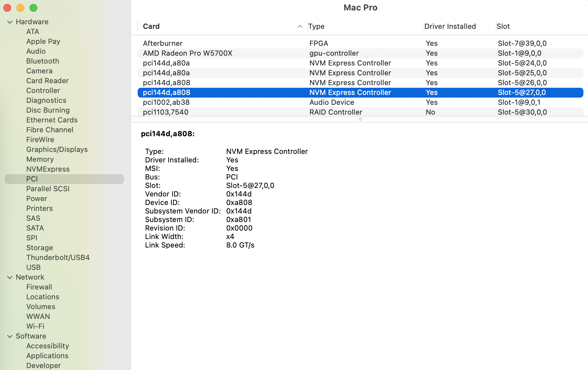The image size is (588, 370).
Task: Click the Link Speed value 8.0 GT/s
Action: coord(240,245)
